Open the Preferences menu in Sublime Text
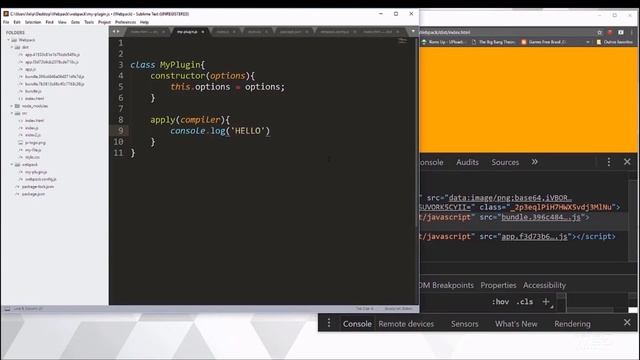Screen dimensions: 640x360 125,22
